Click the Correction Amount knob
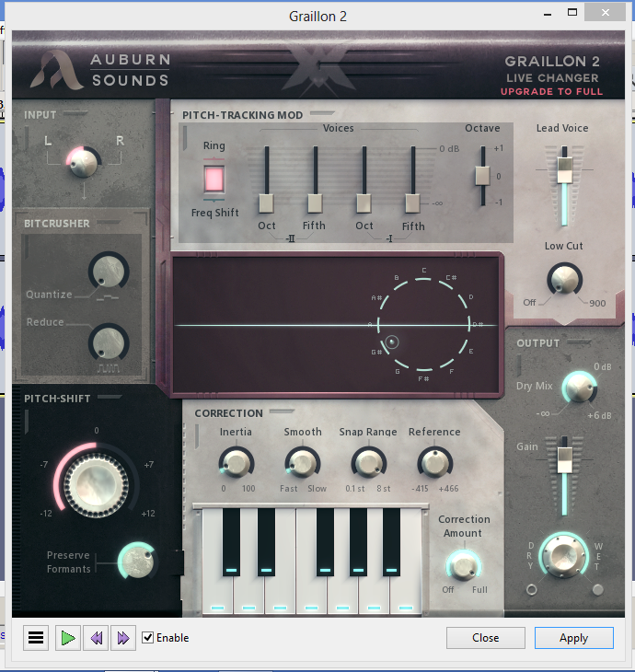The height and width of the screenshot is (672, 635). 464,565
